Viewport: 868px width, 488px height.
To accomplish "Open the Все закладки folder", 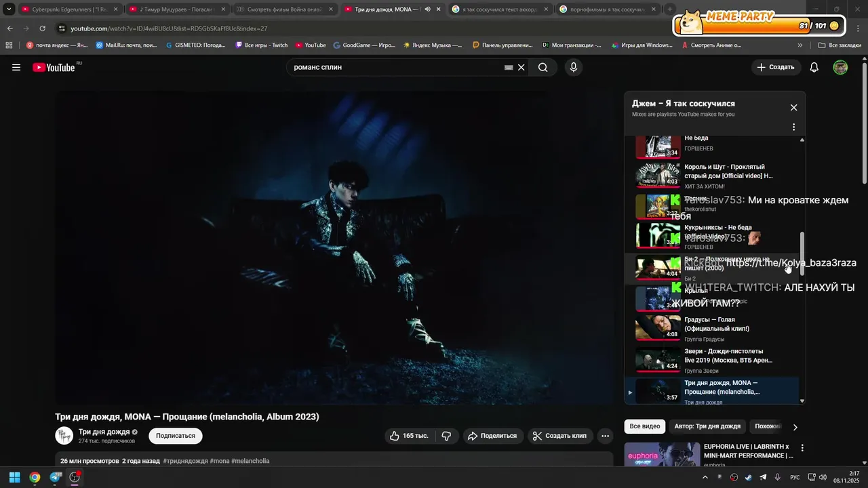I will pyautogui.click(x=840, y=45).
